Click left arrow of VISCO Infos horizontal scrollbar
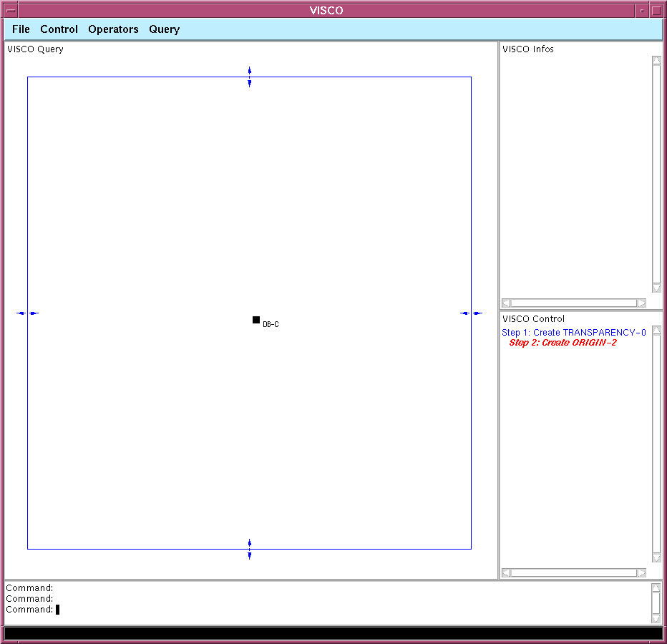 (506, 303)
